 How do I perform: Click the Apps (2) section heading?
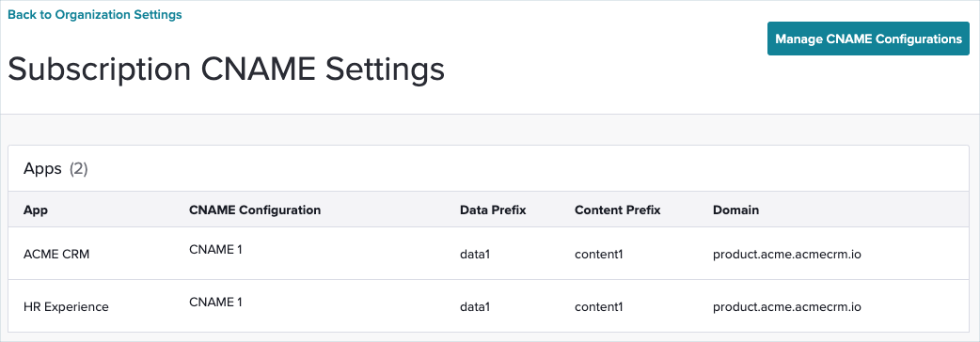click(x=55, y=168)
